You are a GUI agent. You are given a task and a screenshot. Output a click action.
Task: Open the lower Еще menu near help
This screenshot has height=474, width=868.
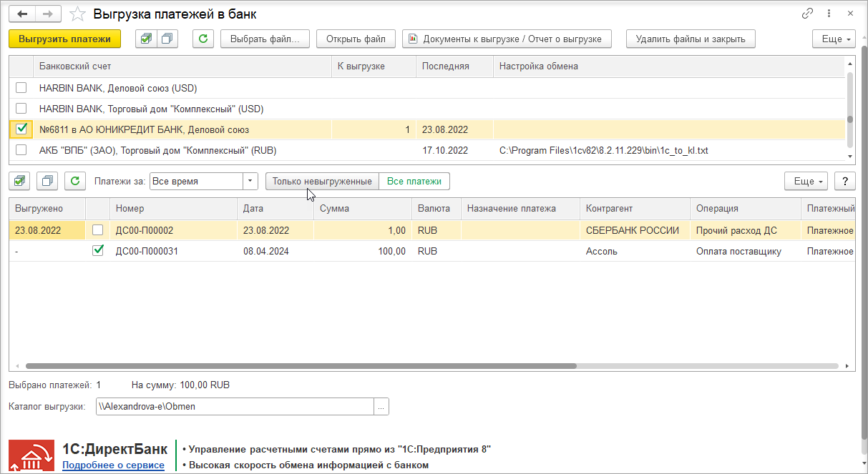coord(806,181)
